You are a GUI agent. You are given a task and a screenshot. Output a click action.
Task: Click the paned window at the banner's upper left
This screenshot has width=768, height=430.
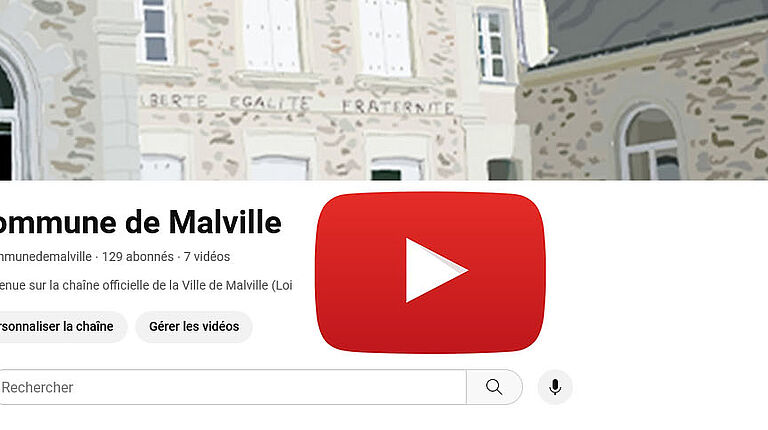pos(156,32)
